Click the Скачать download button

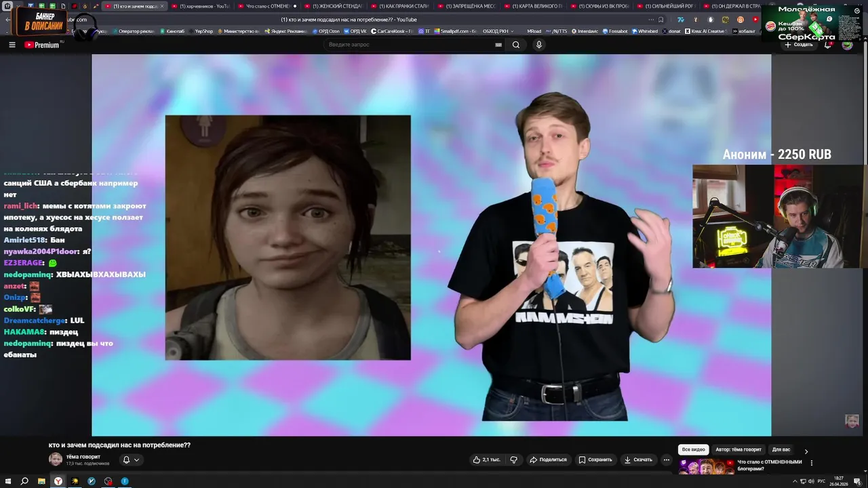coord(638,460)
